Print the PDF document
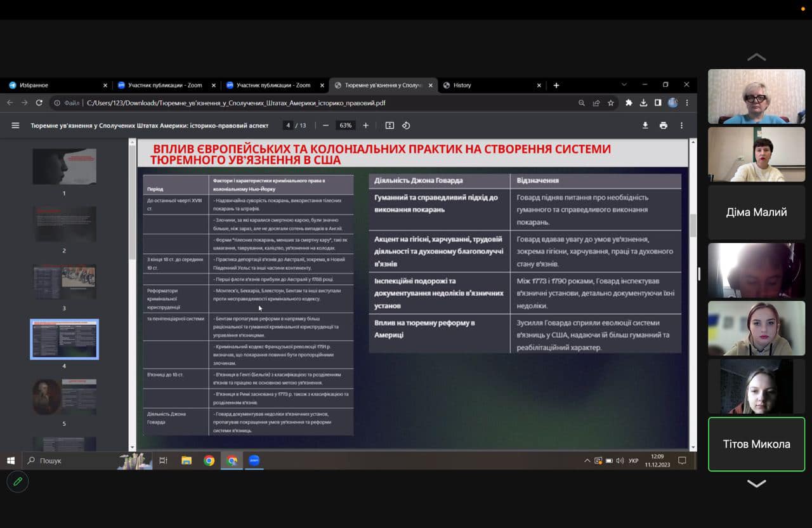This screenshot has height=528, width=812. tap(664, 126)
